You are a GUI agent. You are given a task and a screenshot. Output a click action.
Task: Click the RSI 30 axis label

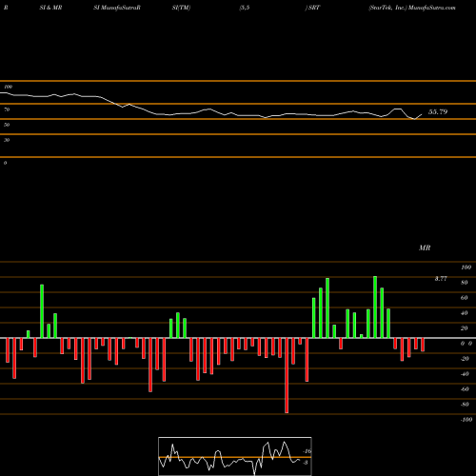pos(7,140)
